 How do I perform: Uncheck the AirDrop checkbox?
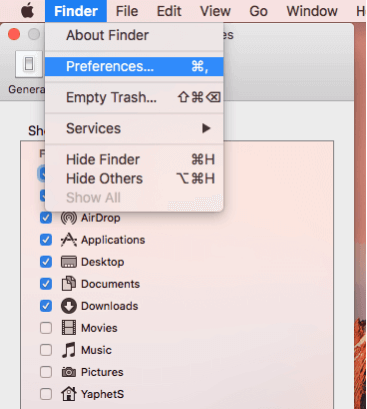tap(46, 218)
